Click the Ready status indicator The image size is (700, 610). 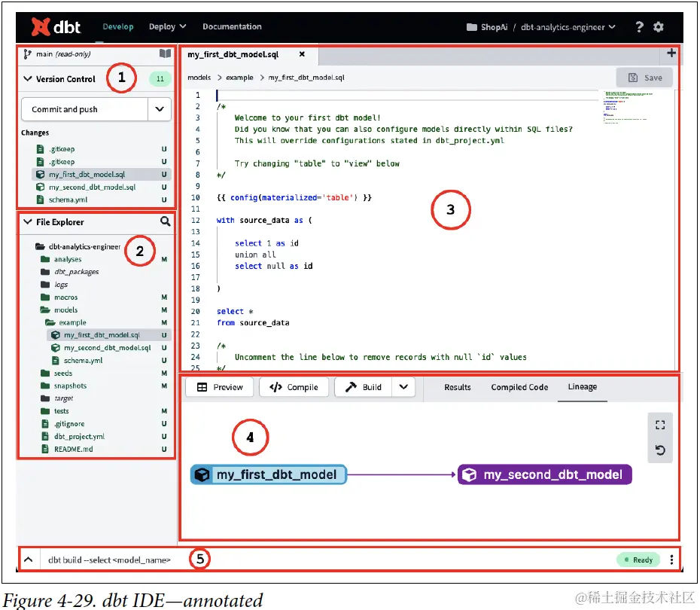[x=638, y=560]
